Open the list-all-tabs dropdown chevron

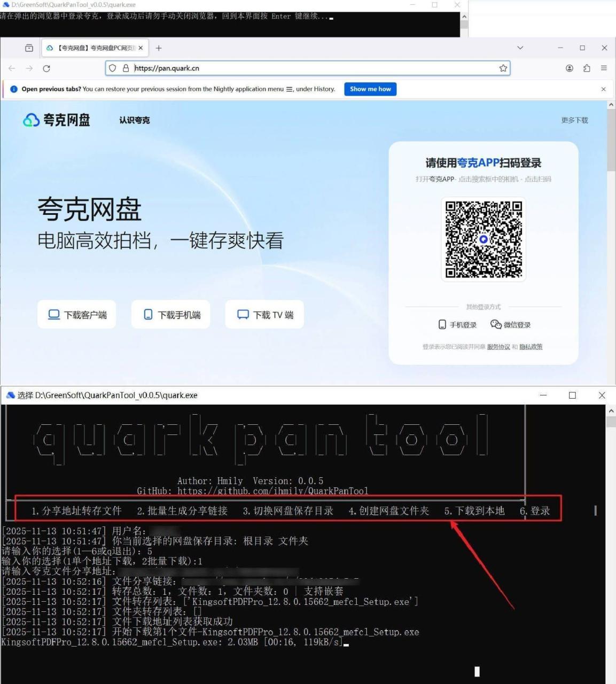point(519,48)
